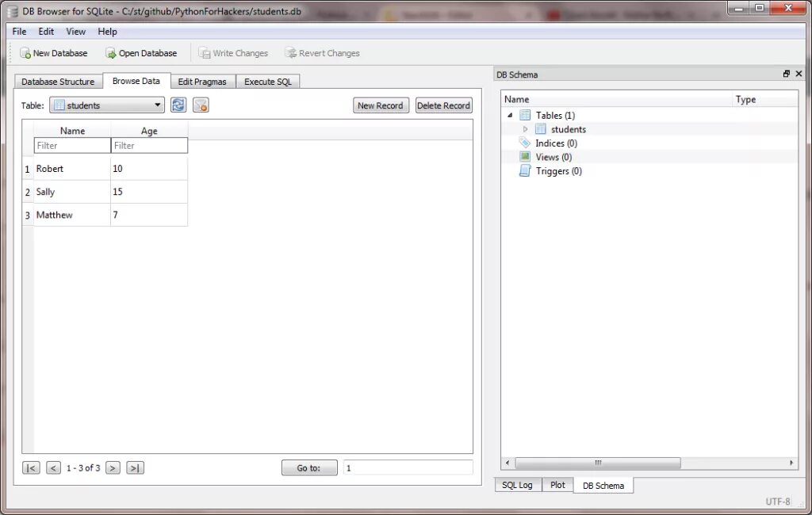812x515 pixels.
Task: Click the Name column filter field
Action: point(72,146)
